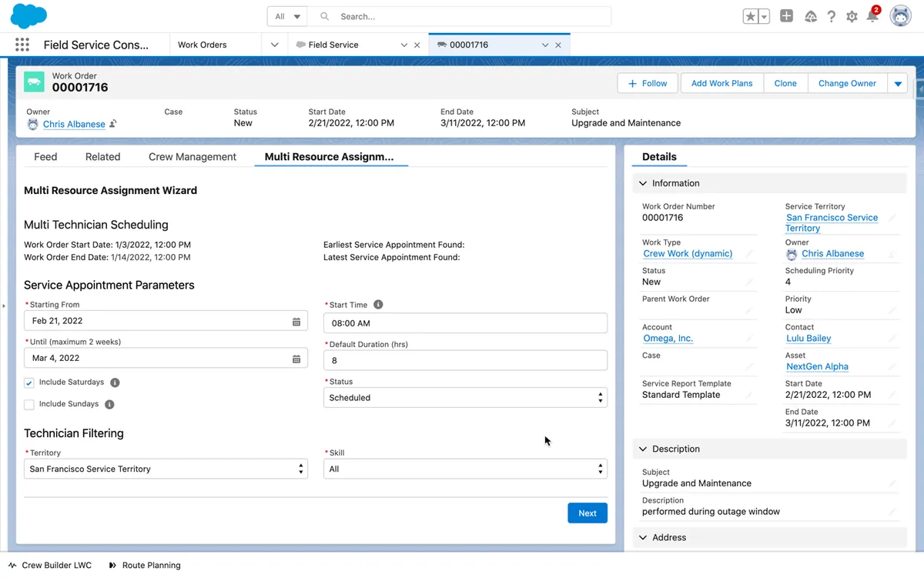Screen dimensions: 924x578
Task: Uncheck Include Saturdays checkbox
Action: [x=29, y=383]
